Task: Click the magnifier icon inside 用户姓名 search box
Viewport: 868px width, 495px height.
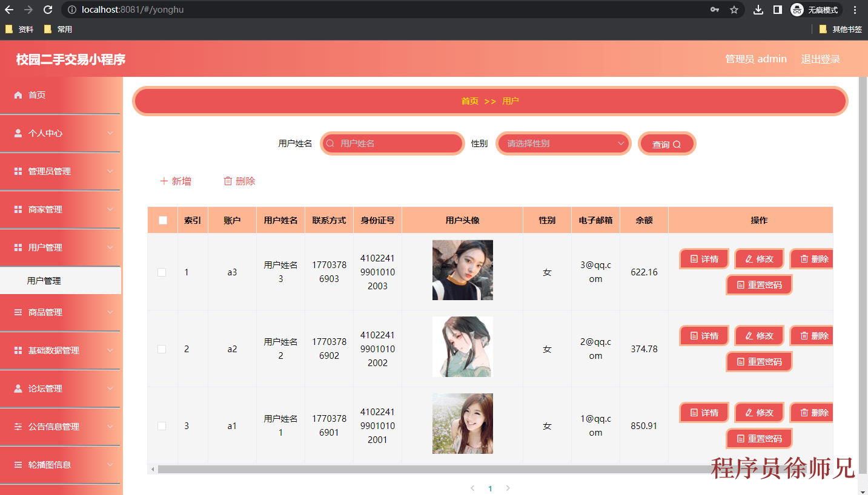Action: click(330, 143)
